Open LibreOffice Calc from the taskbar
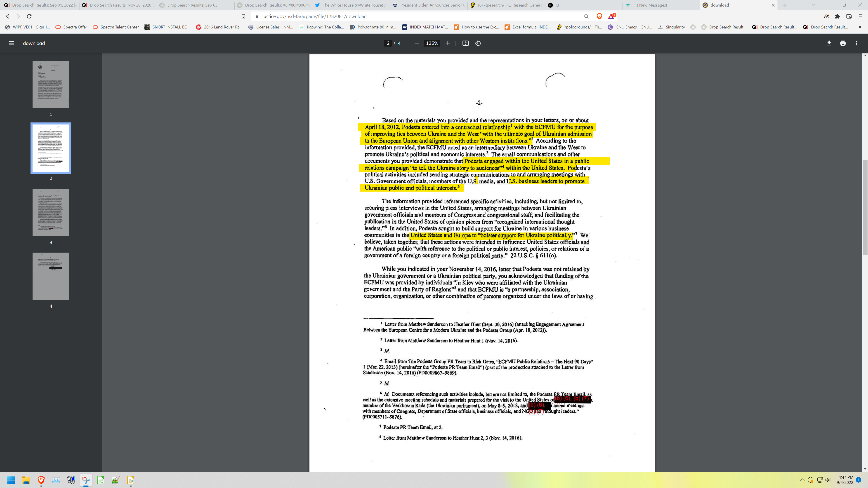Screen dimensions: 868x488 101,480
